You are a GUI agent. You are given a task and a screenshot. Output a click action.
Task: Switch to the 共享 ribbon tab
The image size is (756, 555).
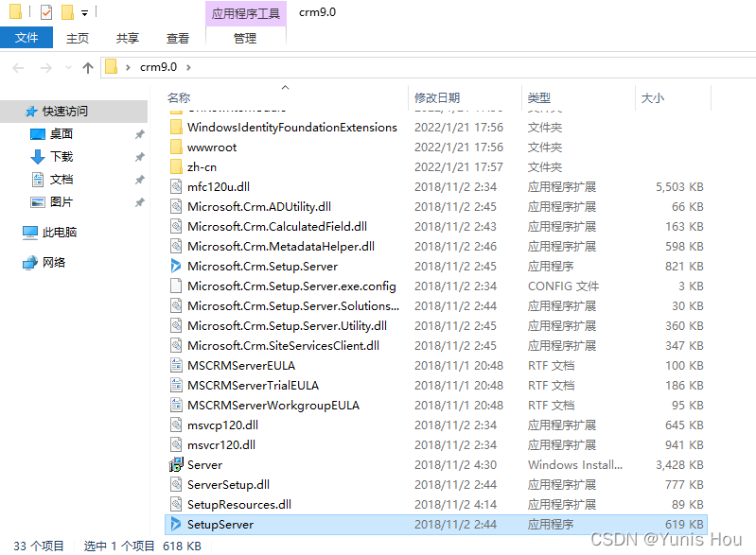click(128, 38)
